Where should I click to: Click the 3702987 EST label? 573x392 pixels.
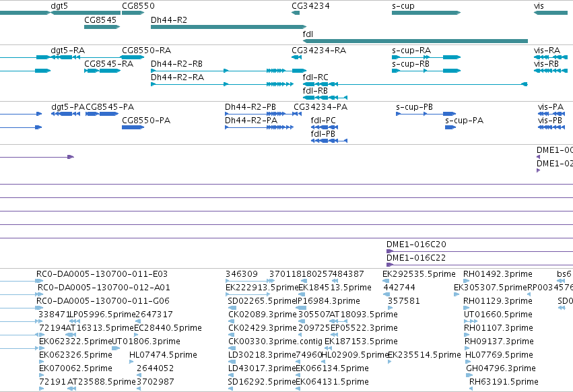[x=156, y=382]
